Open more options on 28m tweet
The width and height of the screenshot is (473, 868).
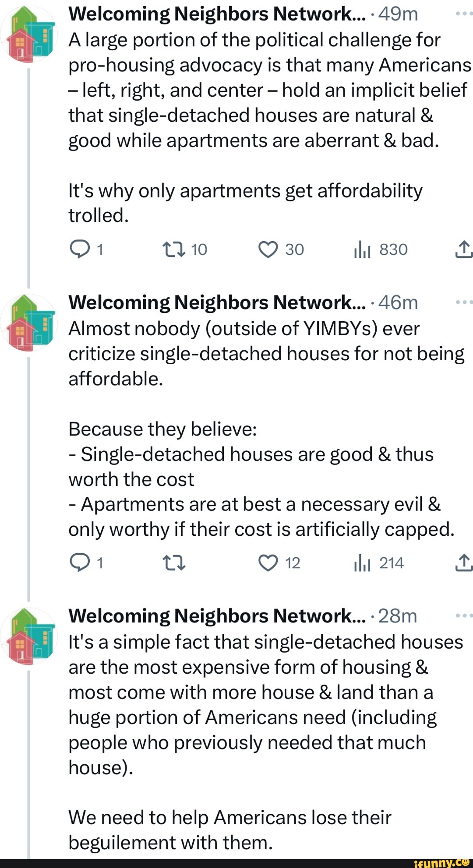(x=463, y=615)
